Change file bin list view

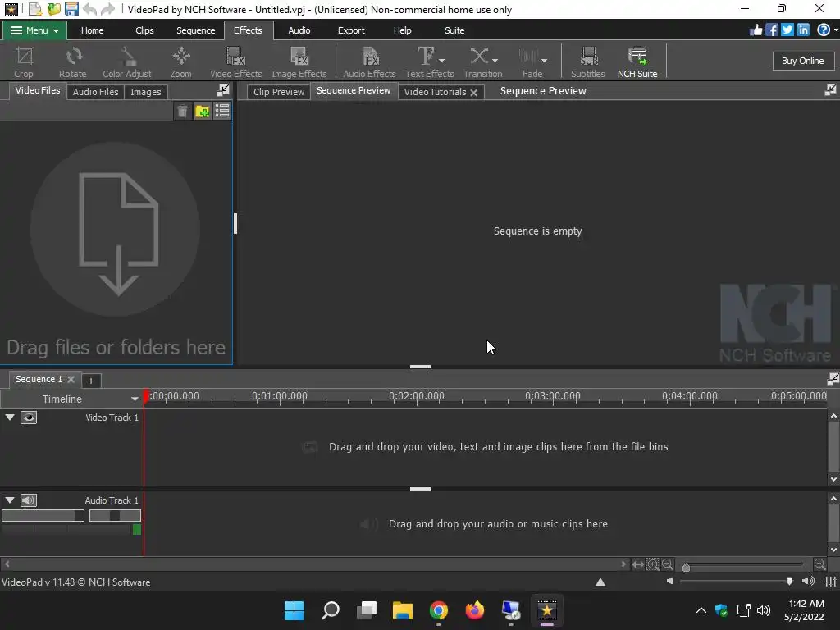tap(221, 111)
